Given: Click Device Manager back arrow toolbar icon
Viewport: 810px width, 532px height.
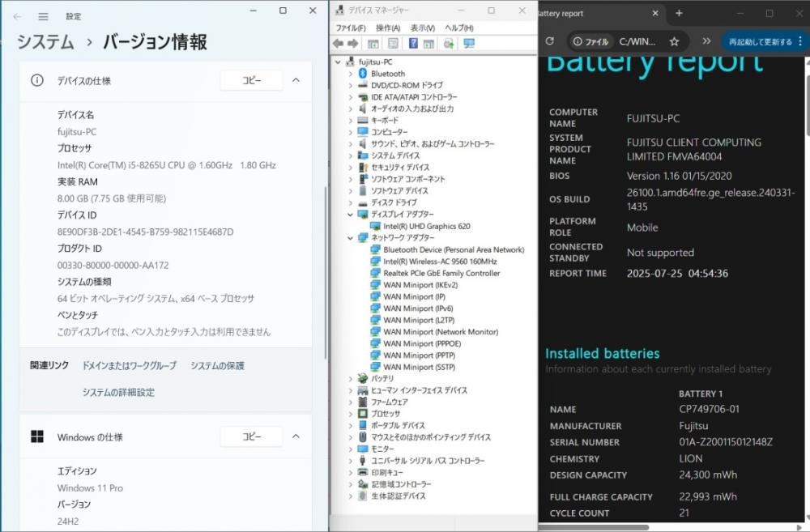Looking at the screenshot, I should 339,44.
